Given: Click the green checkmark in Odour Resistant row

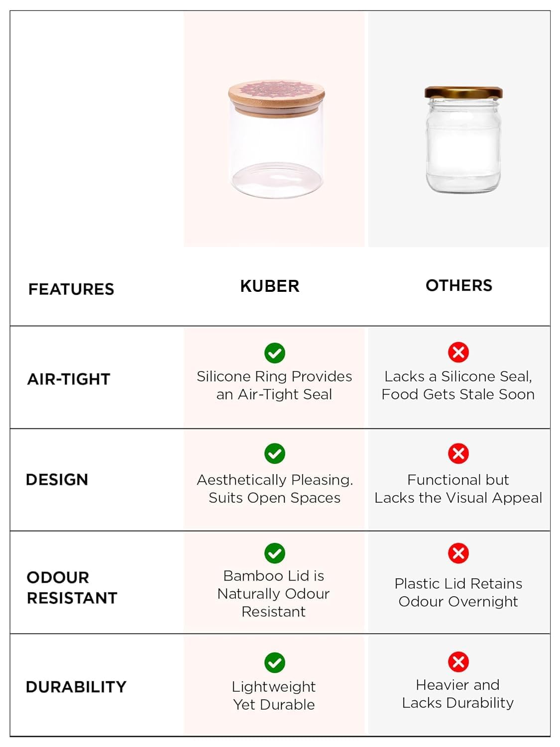Looking at the screenshot, I should pyautogui.click(x=274, y=553).
